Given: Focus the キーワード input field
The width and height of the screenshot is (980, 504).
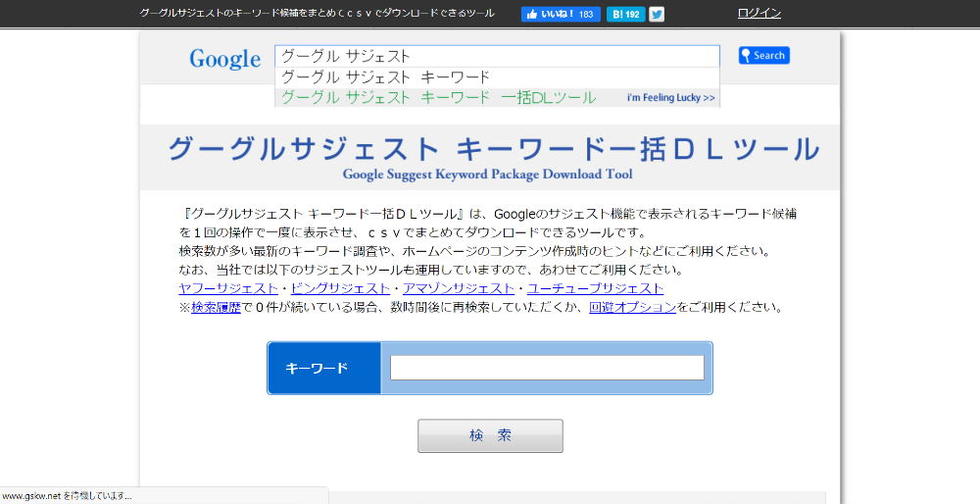Looking at the screenshot, I should [x=547, y=368].
